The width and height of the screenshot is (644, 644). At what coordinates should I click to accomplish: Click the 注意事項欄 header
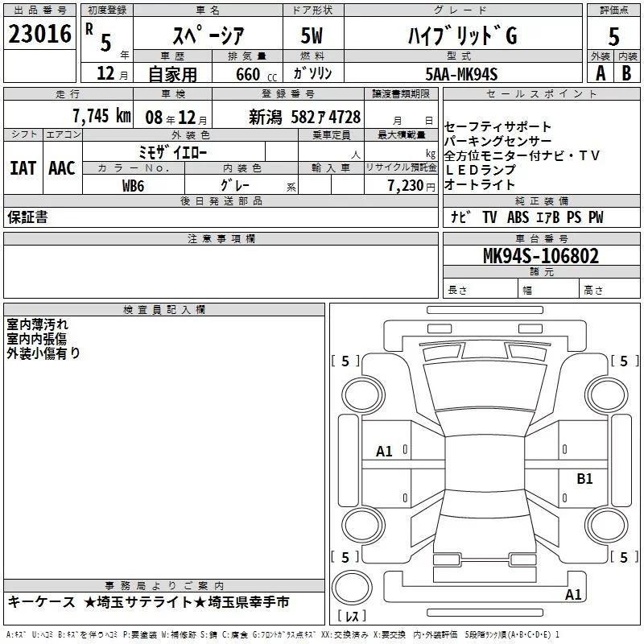[x=221, y=238]
